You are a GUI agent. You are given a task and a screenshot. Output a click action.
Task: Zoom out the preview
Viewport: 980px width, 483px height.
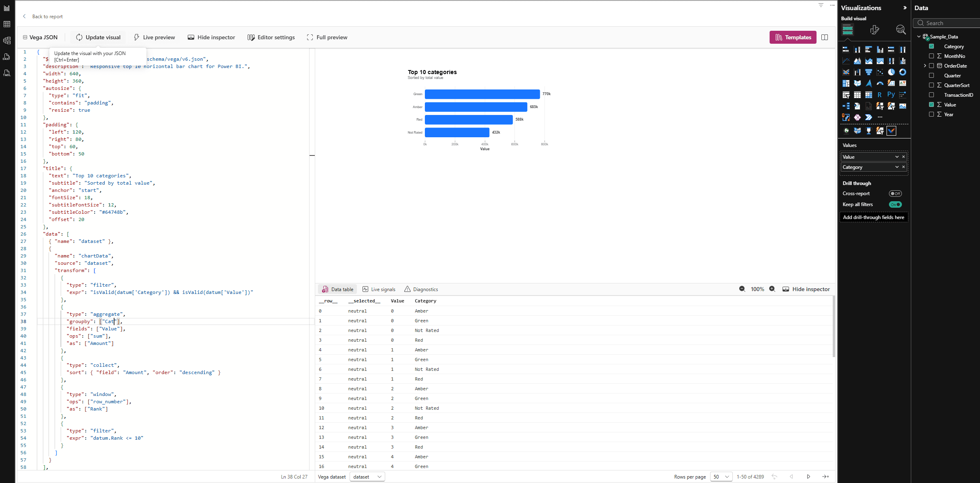pyautogui.click(x=742, y=289)
